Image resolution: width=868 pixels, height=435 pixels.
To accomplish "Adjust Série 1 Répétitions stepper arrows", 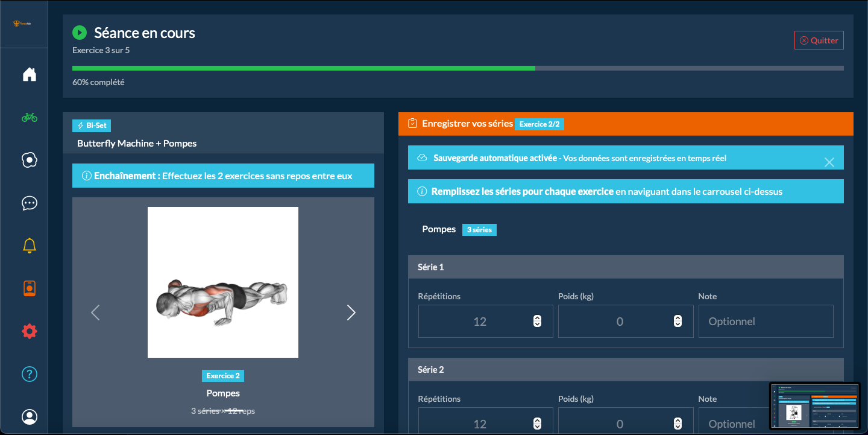I will pos(537,321).
